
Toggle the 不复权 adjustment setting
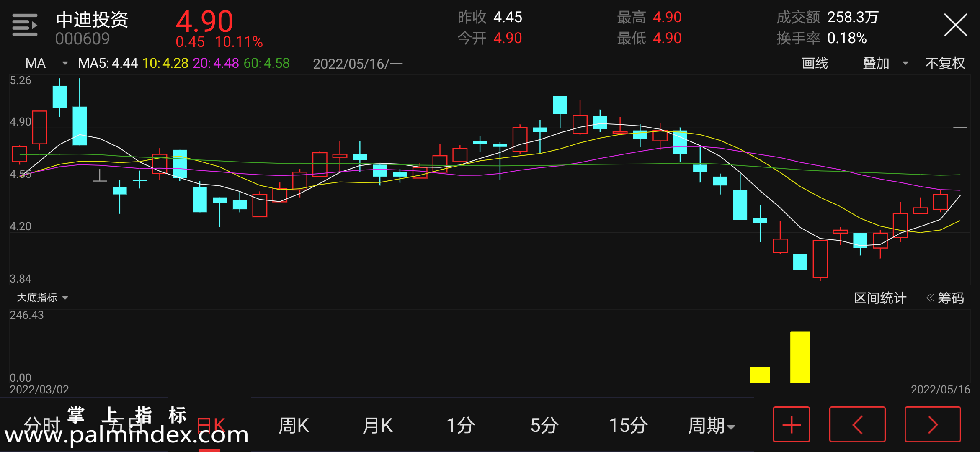pos(945,63)
